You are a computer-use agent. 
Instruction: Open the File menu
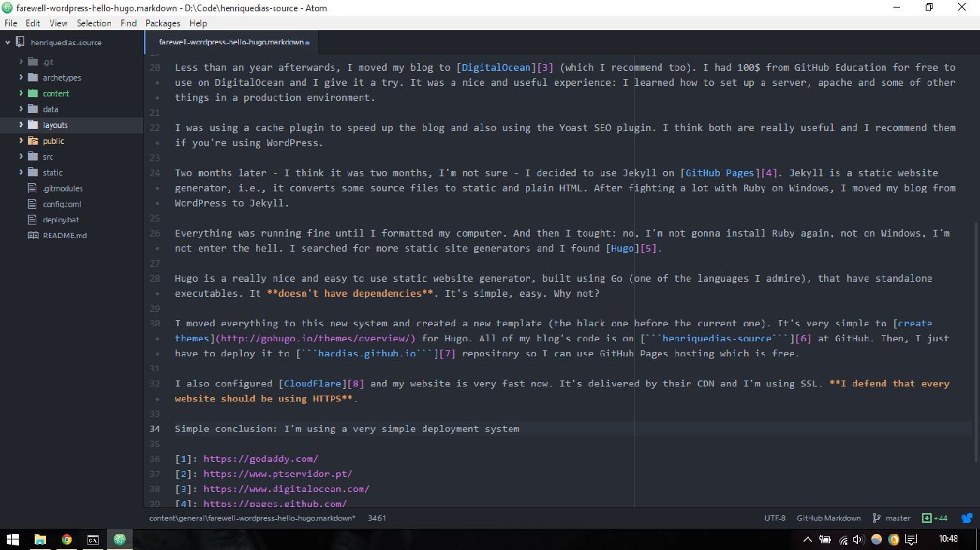click(x=11, y=23)
